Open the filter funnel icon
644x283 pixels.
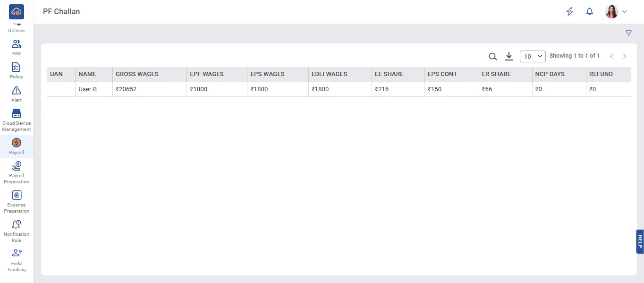pos(628,33)
